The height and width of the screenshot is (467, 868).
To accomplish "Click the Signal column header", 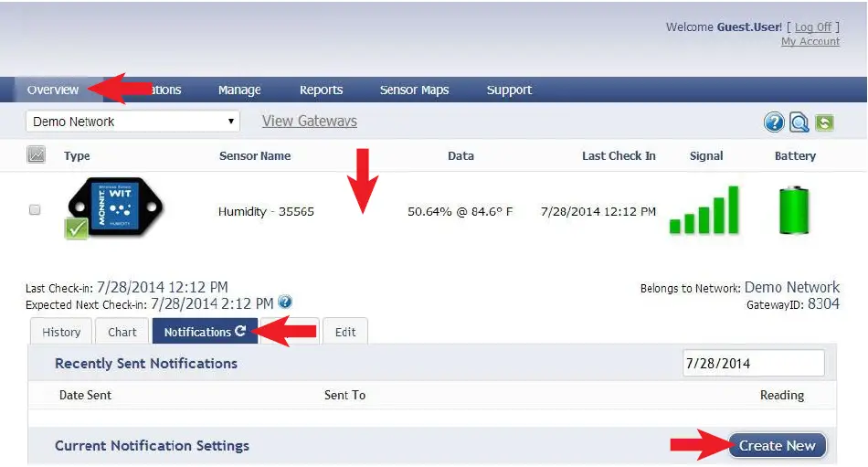I will [x=705, y=155].
